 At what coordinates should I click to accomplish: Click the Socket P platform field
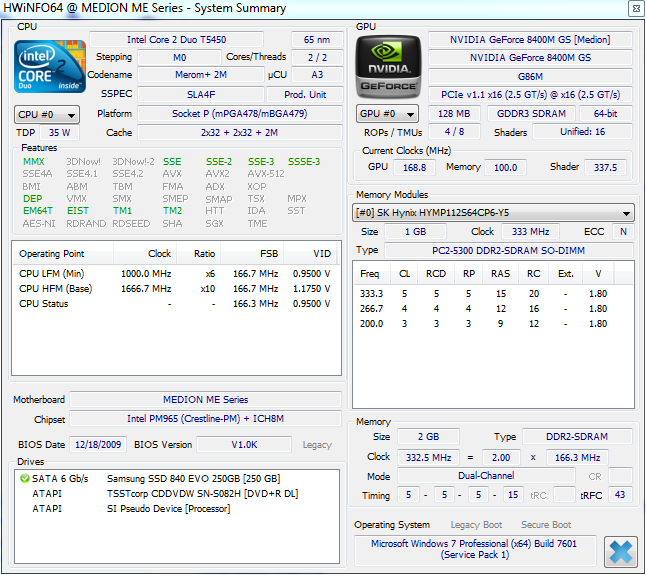point(240,114)
